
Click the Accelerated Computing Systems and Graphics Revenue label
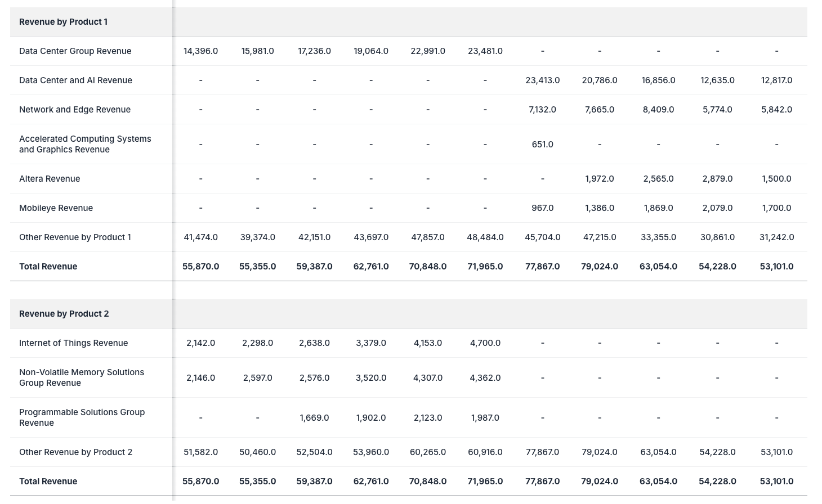85,144
